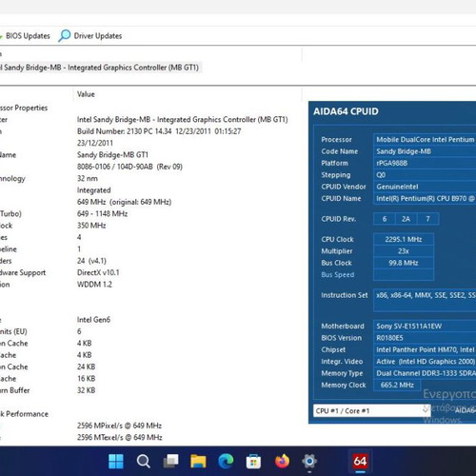Click the BIOS Version R0180E5 field
The height and width of the screenshot is (476, 476).
pyautogui.click(x=425, y=338)
